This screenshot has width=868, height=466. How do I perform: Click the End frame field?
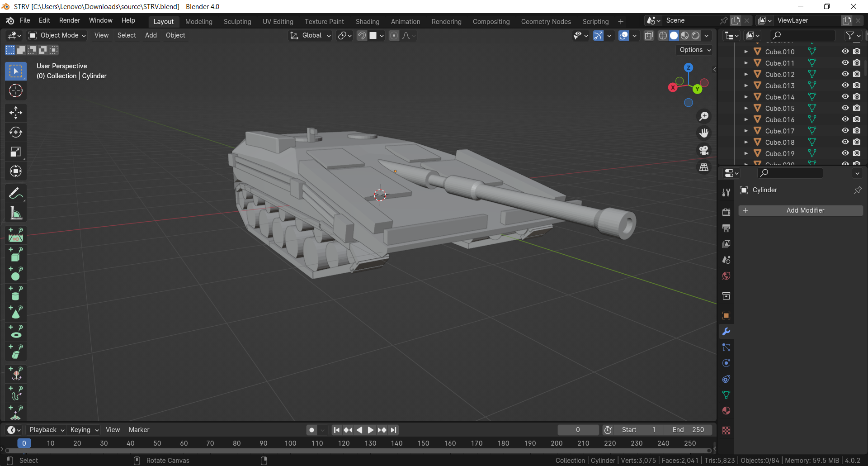click(688, 430)
